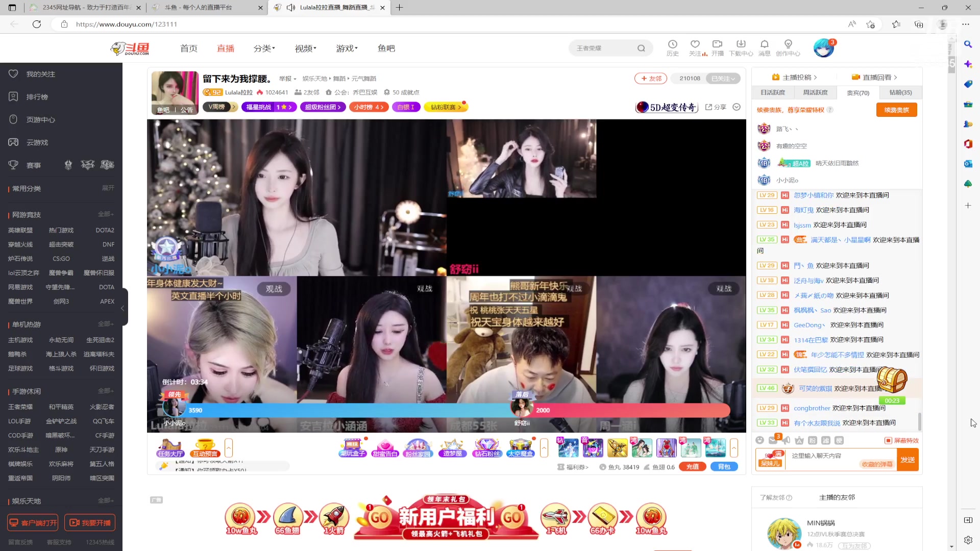The image size is (980, 551).
Task: Click the 续费贵族 renew button
Action: point(897,109)
